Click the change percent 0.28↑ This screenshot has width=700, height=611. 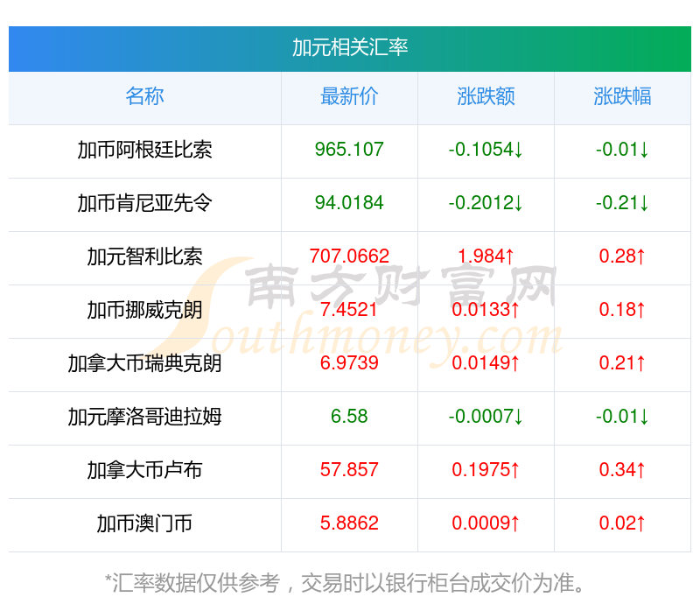(622, 256)
